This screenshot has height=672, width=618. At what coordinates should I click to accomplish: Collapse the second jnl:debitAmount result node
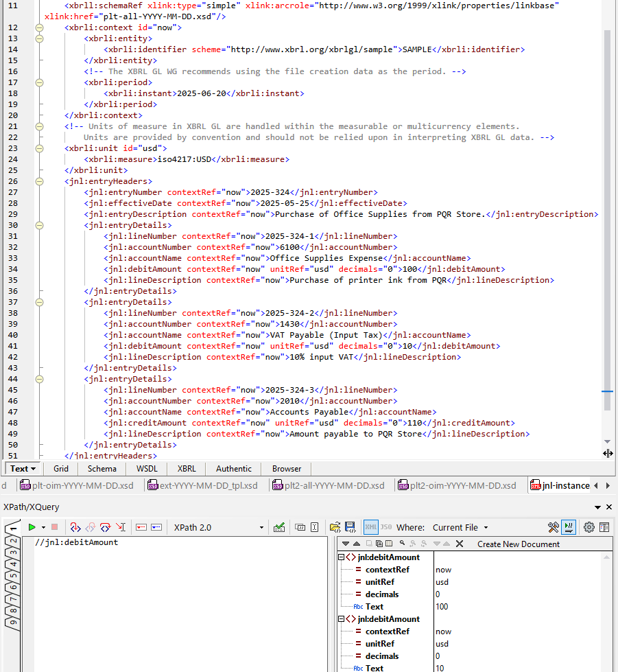tap(342, 619)
